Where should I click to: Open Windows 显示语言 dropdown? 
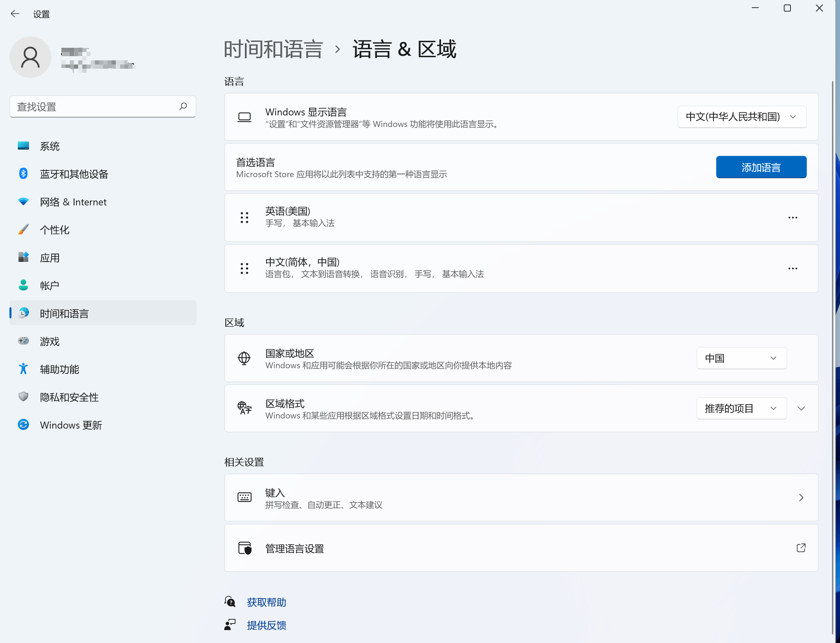742,117
